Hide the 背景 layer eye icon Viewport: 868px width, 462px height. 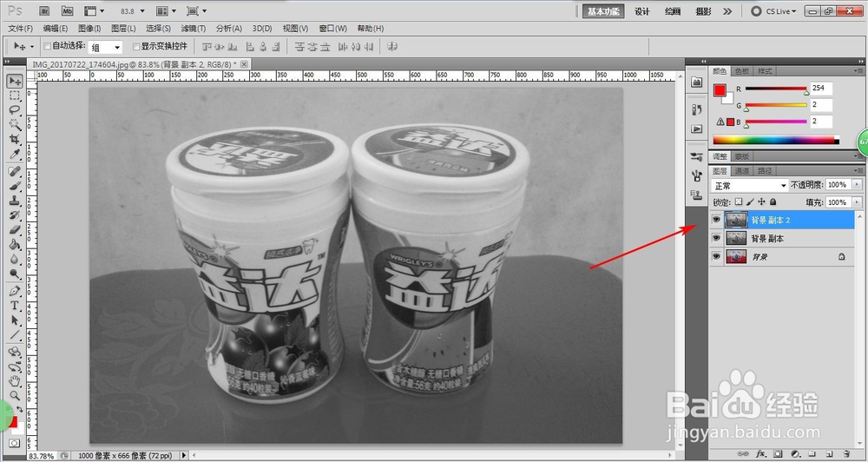[x=716, y=256]
